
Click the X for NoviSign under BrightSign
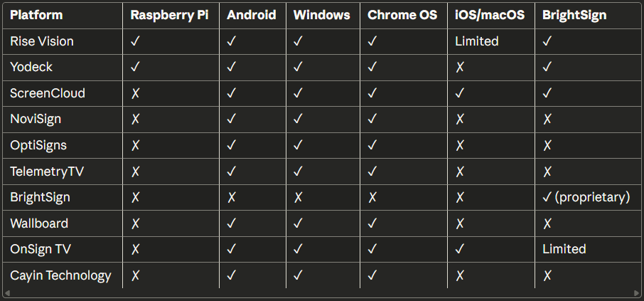coord(547,120)
